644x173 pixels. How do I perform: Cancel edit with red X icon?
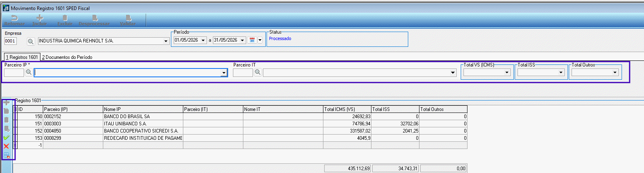pos(6,146)
